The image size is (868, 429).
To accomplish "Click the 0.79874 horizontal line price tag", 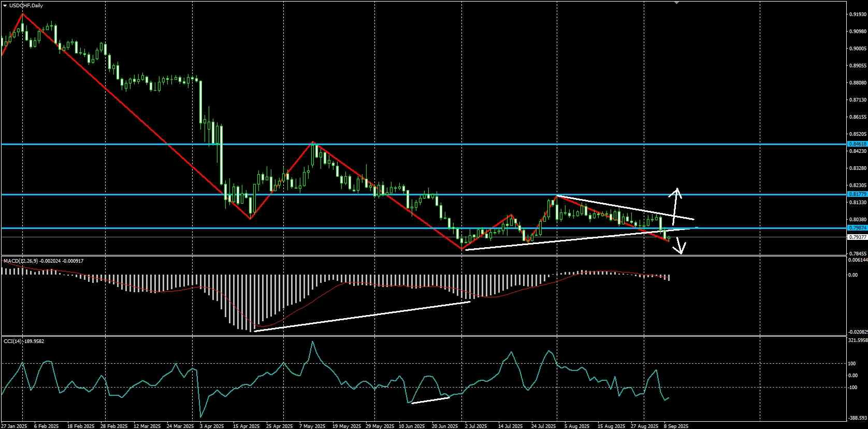I will (857, 228).
